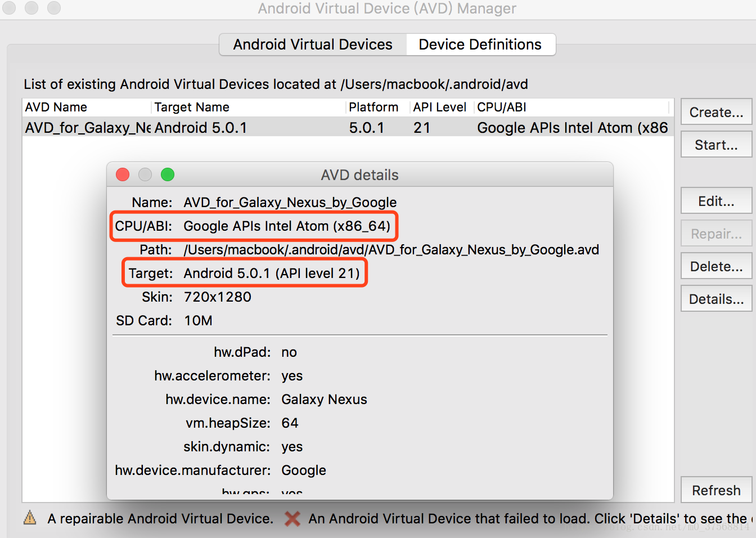Open the Device Definitions tab
Viewport: 756px width, 538px height.
480,44
